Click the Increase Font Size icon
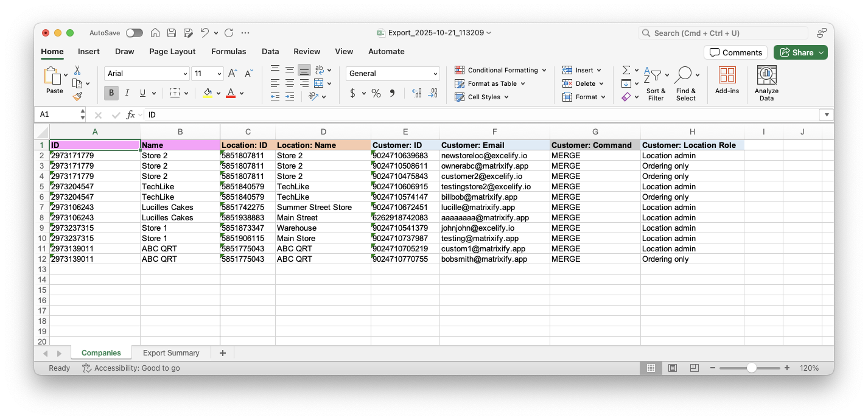This screenshot has width=868, height=420. 232,74
